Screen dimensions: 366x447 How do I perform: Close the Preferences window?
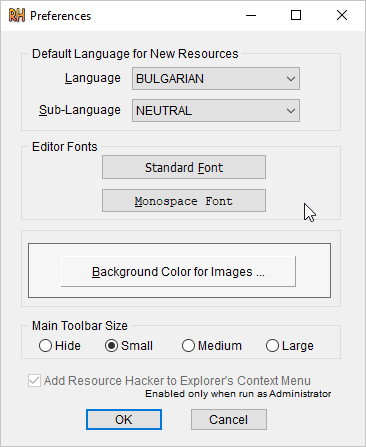click(x=342, y=15)
